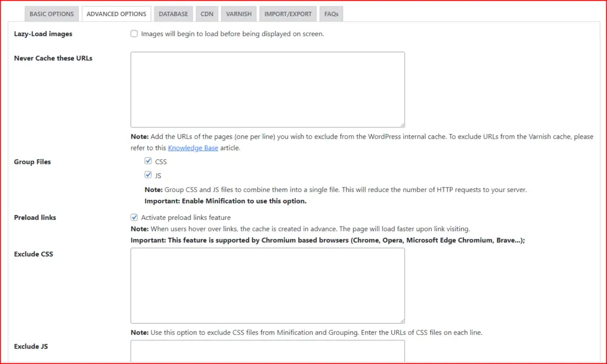Click into the Exclude JS textarea
The width and height of the screenshot is (607, 364).
pos(267,351)
